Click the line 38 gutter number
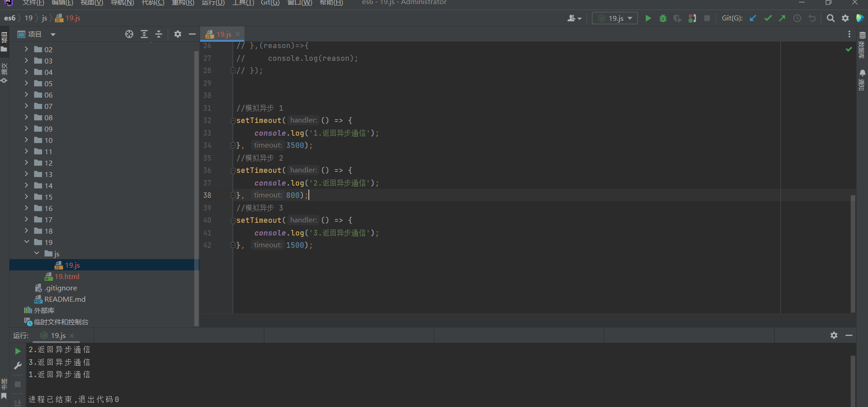The width and height of the screenshot is (868, 407). point(207,195)
